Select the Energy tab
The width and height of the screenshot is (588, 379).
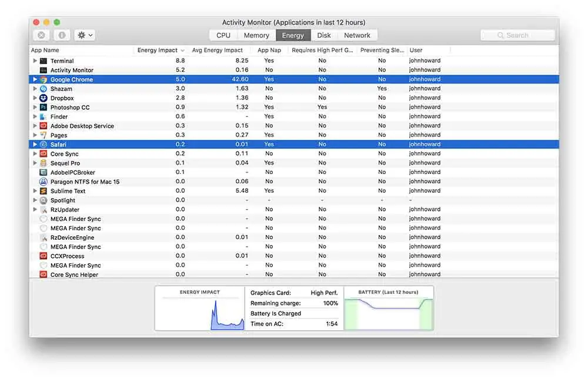tap(293, 35)
